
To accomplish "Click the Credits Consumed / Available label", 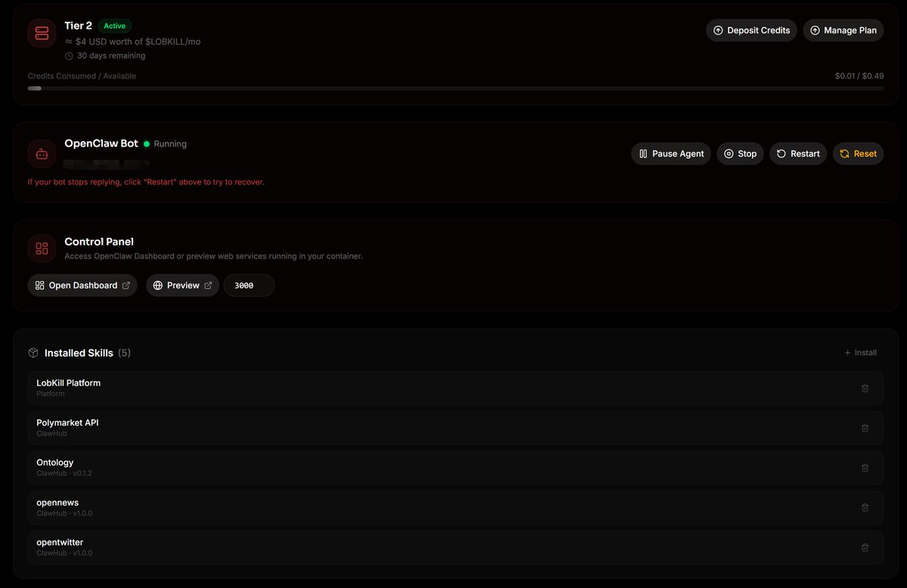I will (82, 76).
